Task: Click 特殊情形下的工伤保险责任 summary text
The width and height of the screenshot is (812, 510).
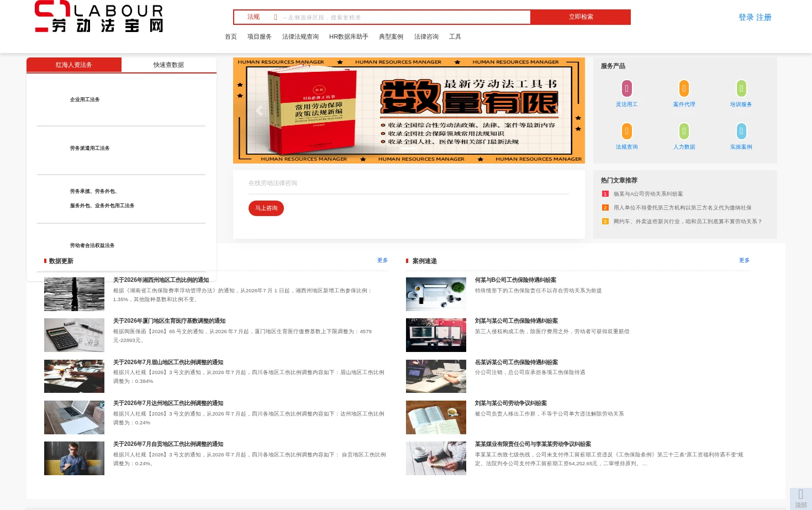Action: tap(539, 291)
